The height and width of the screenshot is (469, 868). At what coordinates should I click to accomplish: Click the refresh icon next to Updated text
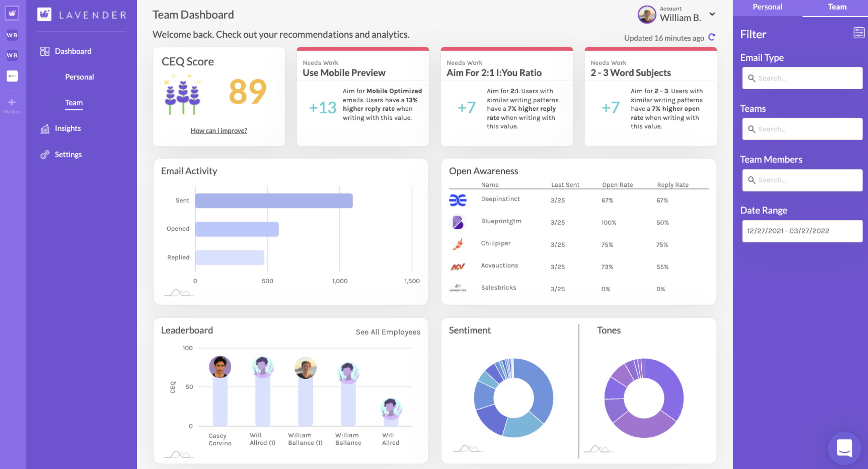pyautogui.click(x=711, y=37)
